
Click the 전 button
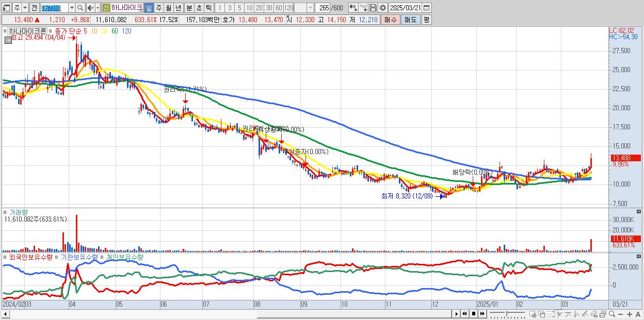click(x=34, y=8)
